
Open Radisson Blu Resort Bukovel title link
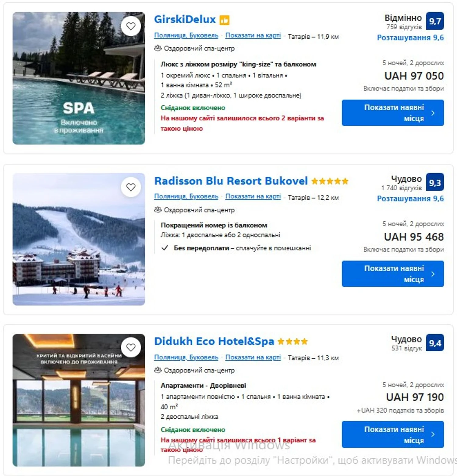pos(231,181)
